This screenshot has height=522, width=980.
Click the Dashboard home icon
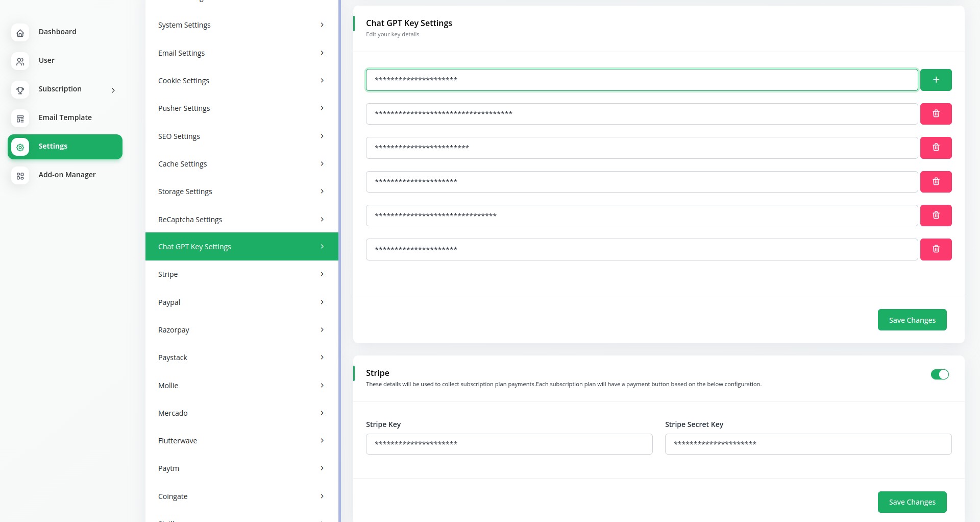point(20,33)
